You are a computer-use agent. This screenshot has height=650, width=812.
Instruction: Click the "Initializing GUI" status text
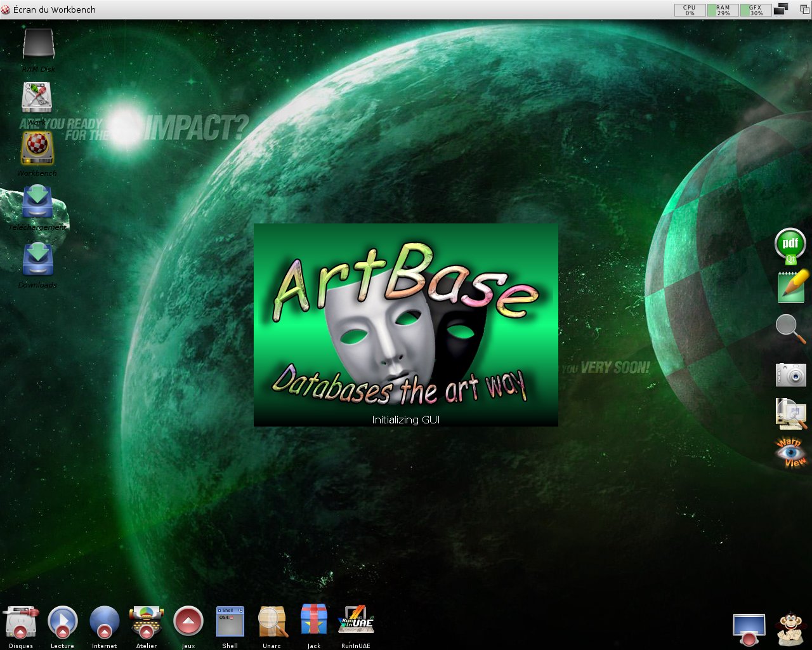(406, 420)
